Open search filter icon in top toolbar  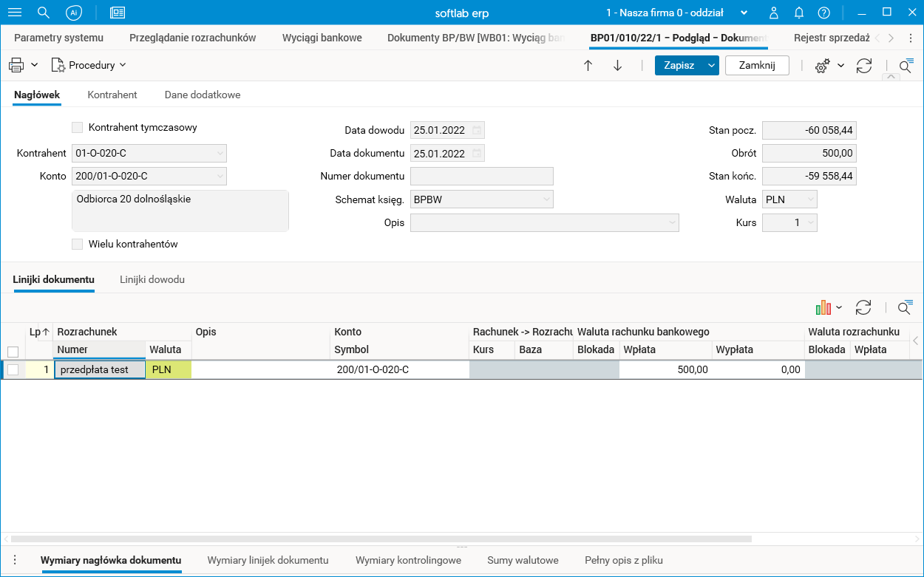coord(906,66)
